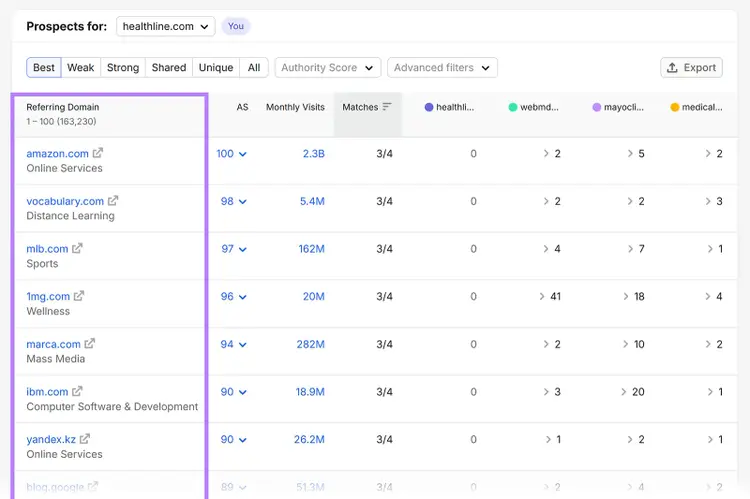Open the marca.com domain link

54,344
